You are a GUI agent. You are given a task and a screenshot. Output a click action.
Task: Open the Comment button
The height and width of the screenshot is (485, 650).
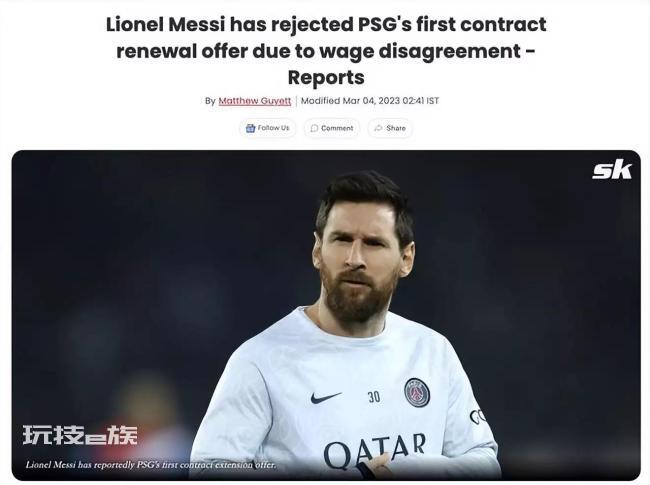[x=332, y=128]
